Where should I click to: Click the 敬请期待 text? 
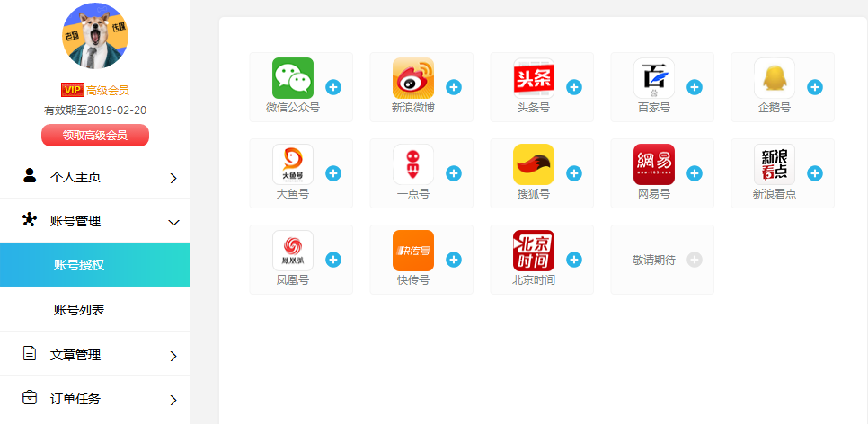(x=654, y=261)
